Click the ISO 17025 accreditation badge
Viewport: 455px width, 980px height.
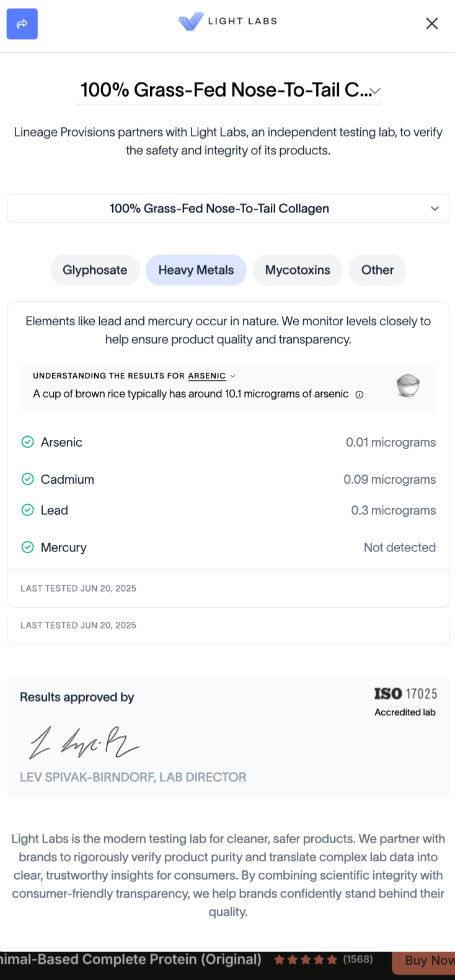(x=405, y=701)
